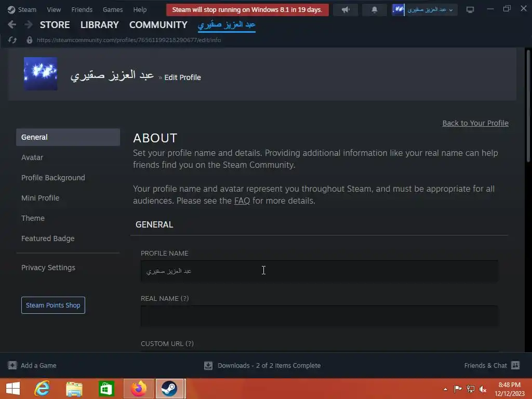Open Friends & Chat icon

(515, 365)
